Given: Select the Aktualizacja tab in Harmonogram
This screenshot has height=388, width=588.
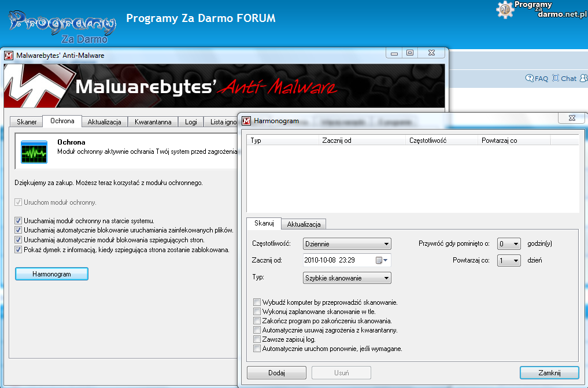Looking at the screenshot, I should coord(304,224).
